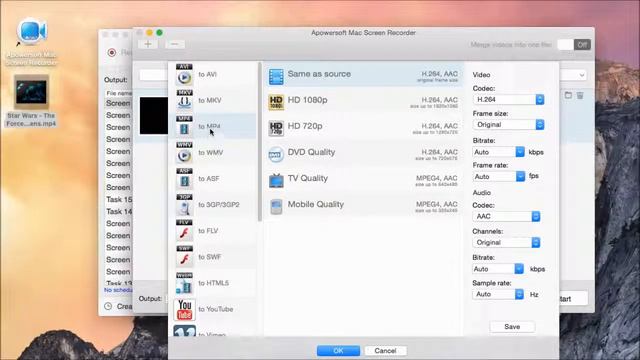The image size is (640, 360).
Task: Select the 'to MKV' format
Action: pyautogui.click(x=213, y=100)
